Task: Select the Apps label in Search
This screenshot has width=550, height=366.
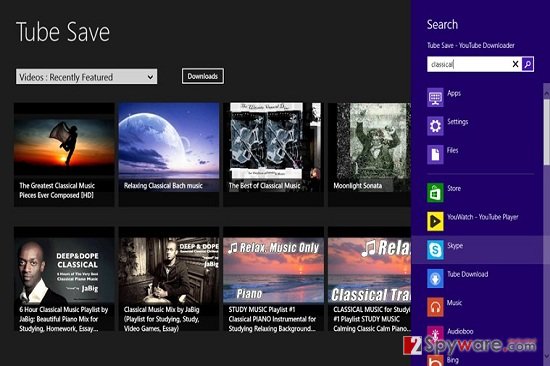Action: pos(454,93)
